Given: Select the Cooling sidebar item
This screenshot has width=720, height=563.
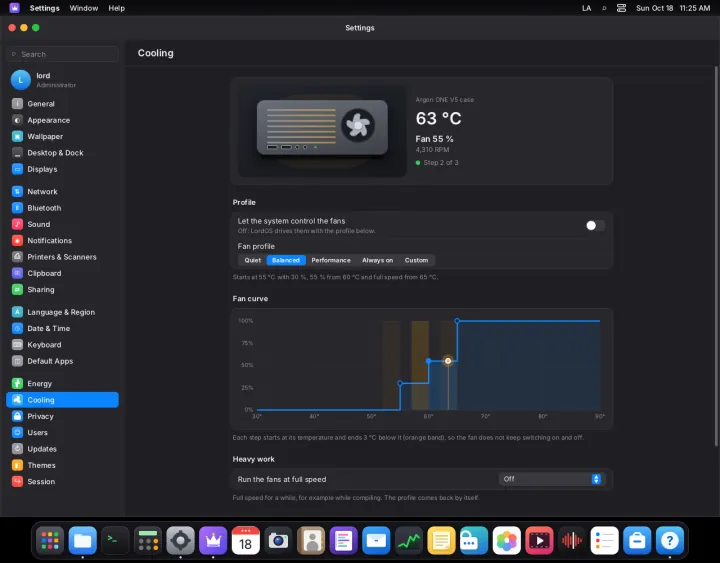Looking at the screenshot, I should coord(62,400).
